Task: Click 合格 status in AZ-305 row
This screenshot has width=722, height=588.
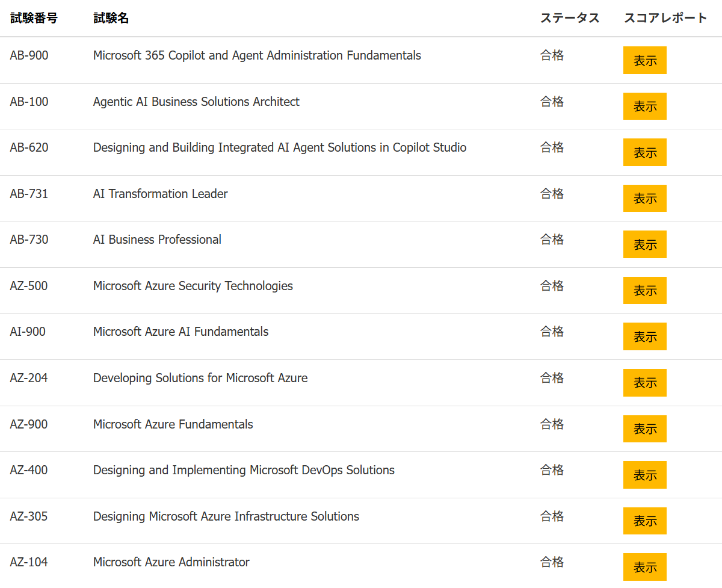Action: click(552, 516)
